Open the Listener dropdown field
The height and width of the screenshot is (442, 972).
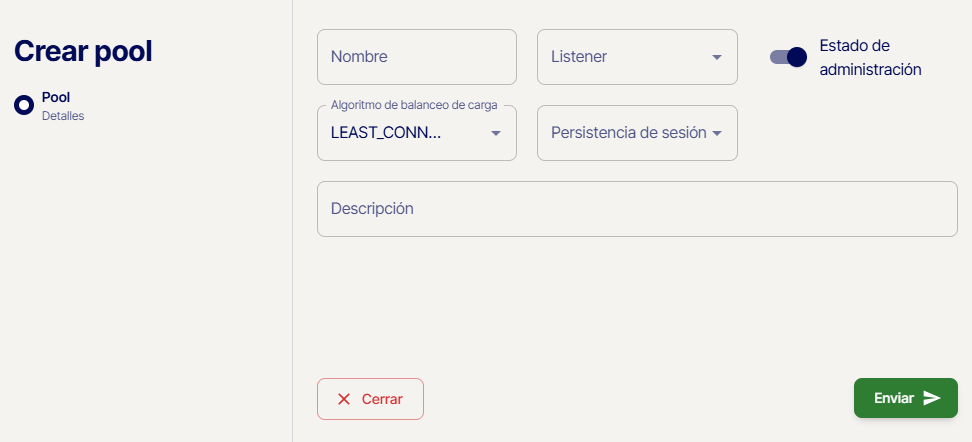click(x=625, y=57)
